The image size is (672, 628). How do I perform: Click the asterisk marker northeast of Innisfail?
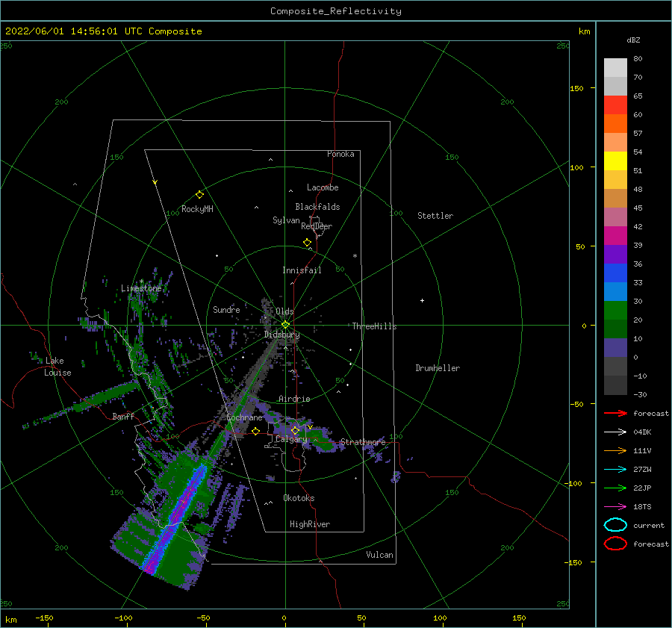(x=355, y=256)
